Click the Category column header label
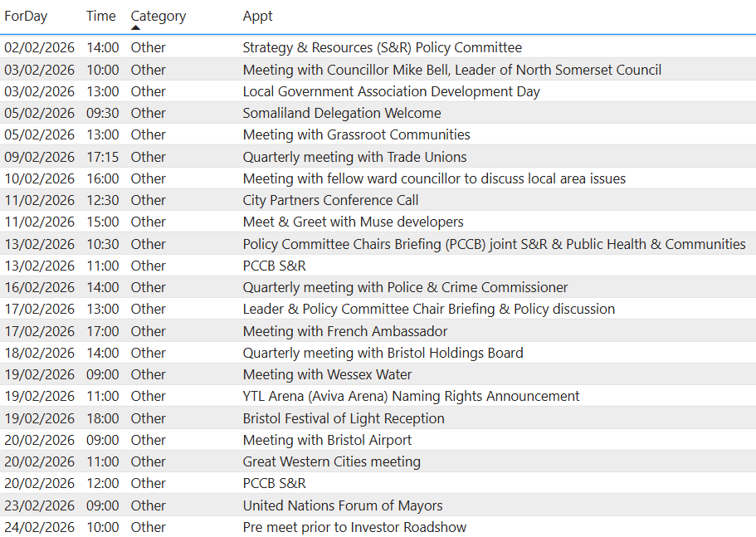Viewport: 756px width, 537px height. pyautogui.click(x=158, y=16)
